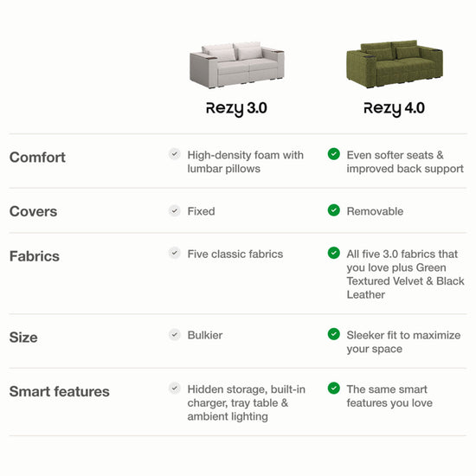Click the green checkmark by All five 3.0 fabrics
This screenshot has width=476, height=476.
(333, 253)
